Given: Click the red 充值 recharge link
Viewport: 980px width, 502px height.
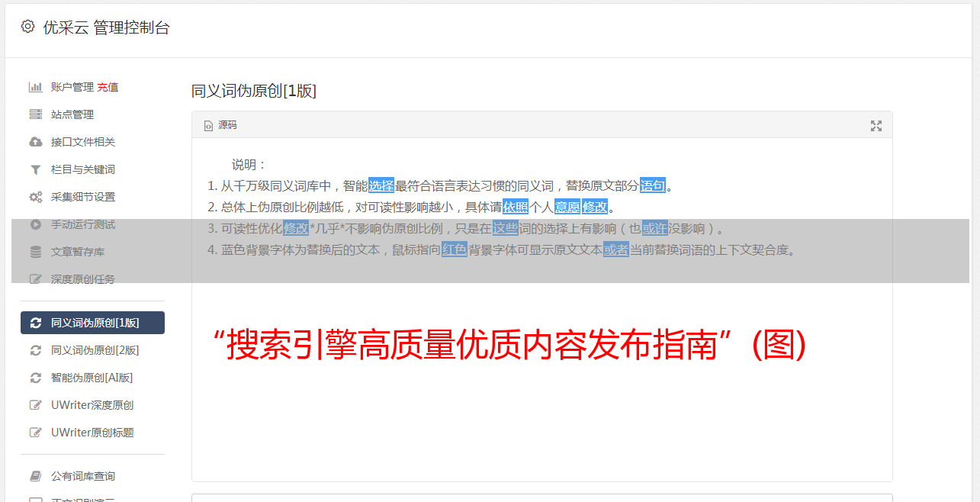Looking at the screenshot, I should click(x=108, y=87).
